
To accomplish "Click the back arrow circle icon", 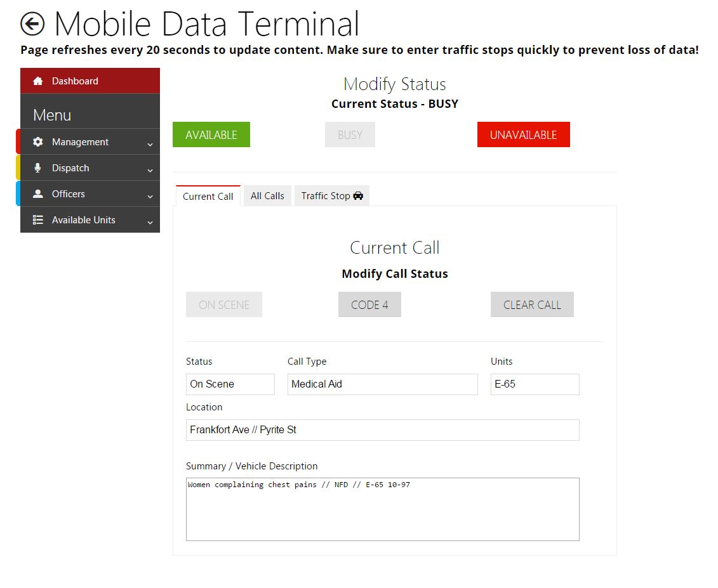I will tap(32, 24).
